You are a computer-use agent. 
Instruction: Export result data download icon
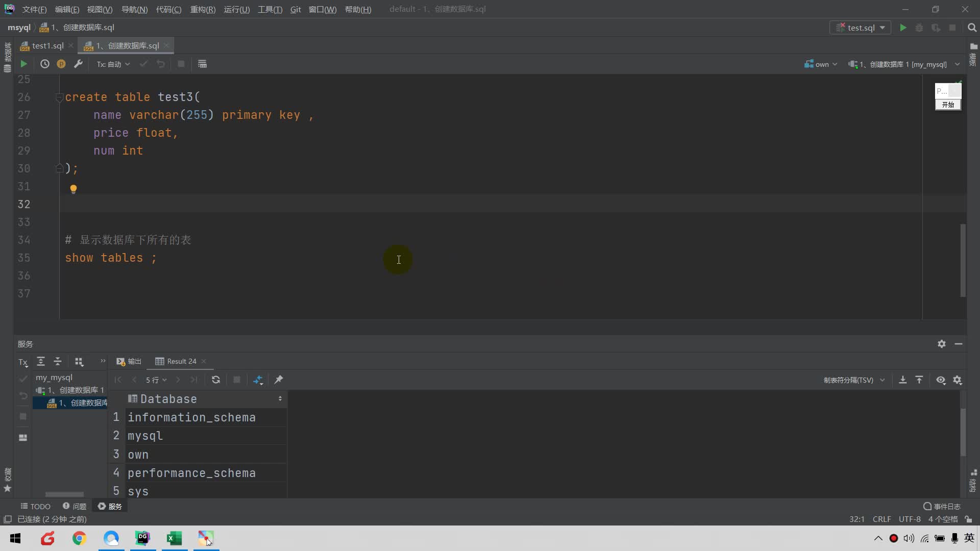click(902, 380)
